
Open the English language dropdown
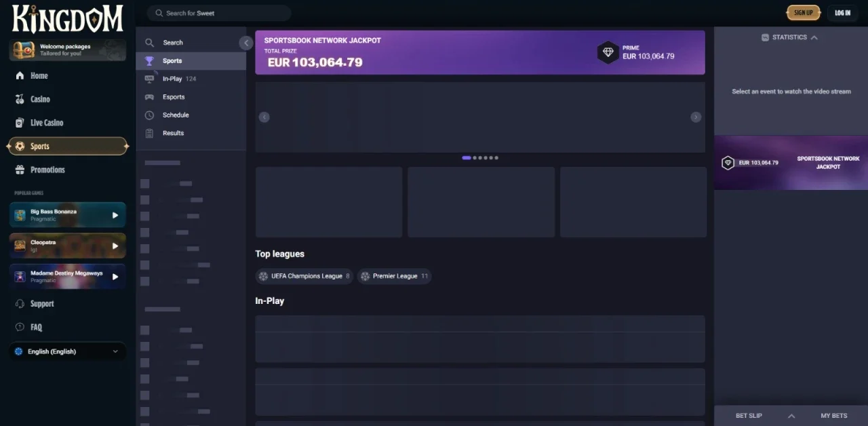[x=67, y=351]
